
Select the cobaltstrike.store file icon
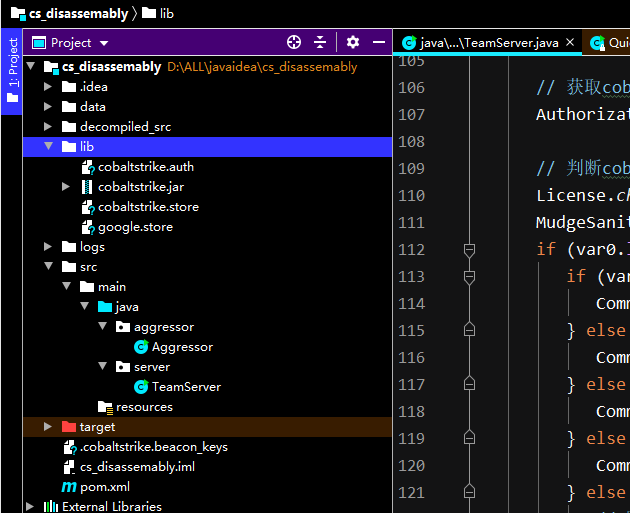pyautogui.click(x=88, y=207)
